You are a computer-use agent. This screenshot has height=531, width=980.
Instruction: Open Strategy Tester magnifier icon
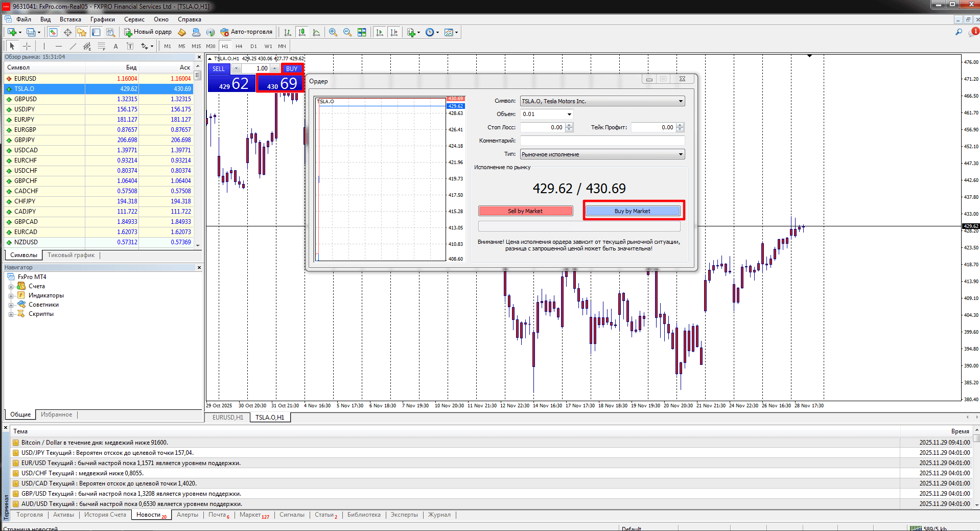[110, 32]
